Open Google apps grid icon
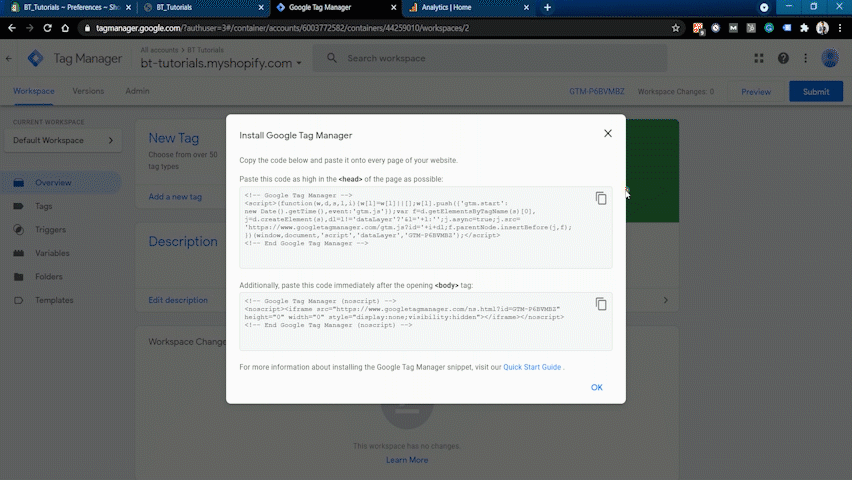 (759, 58)
